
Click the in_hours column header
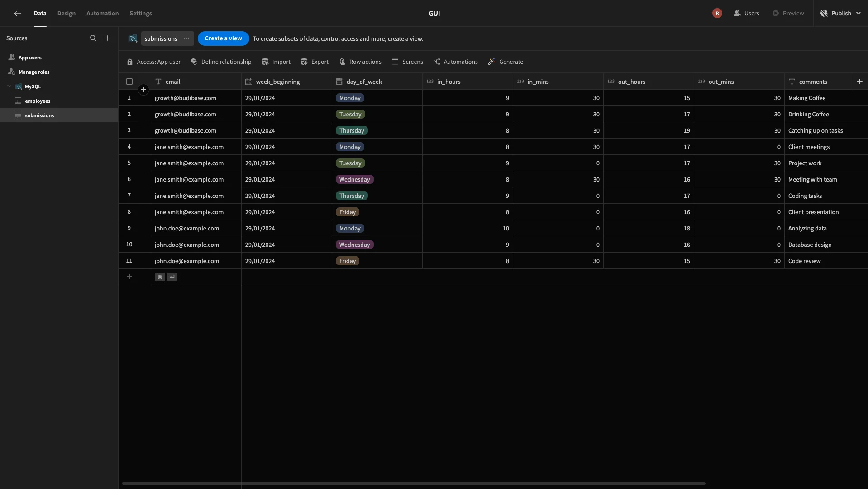[467, 81]
